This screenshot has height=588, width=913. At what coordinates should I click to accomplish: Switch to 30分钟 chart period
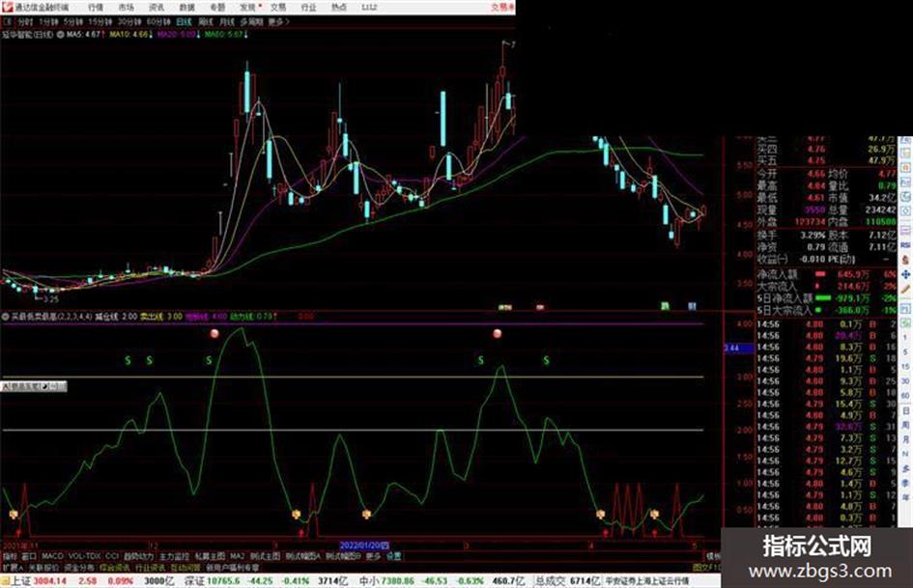129,21
